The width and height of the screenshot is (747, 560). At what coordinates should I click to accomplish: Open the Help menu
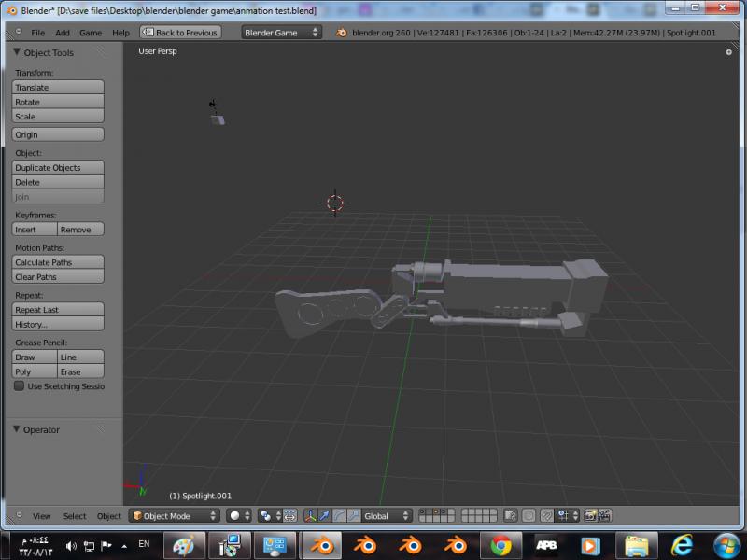click(x=121, y=33)
